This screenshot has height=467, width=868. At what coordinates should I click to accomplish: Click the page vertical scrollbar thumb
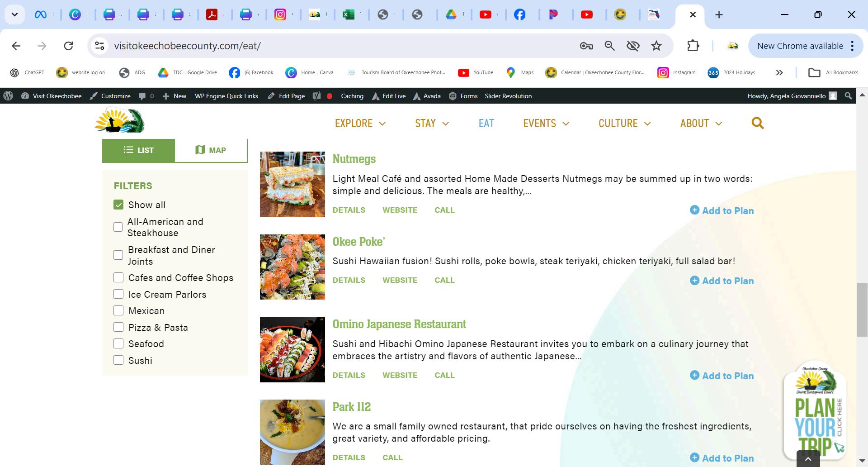[x=862, y=310]
